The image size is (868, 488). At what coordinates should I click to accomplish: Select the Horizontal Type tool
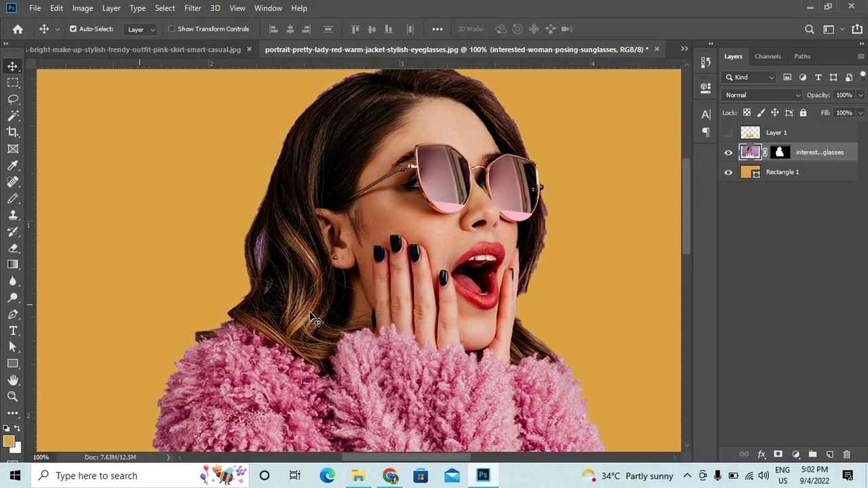(13, 331)
